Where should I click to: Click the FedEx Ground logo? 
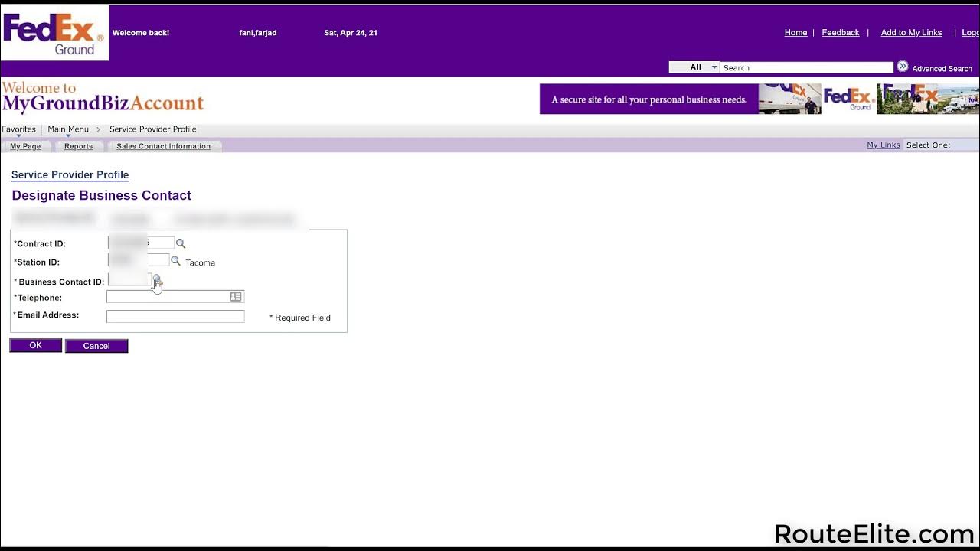click(55, 34)
